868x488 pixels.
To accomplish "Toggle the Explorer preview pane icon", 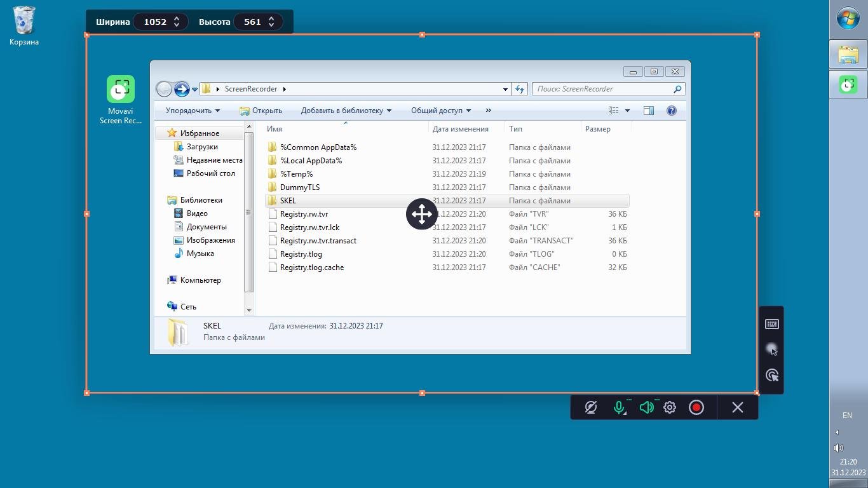I will coord(649,111).
